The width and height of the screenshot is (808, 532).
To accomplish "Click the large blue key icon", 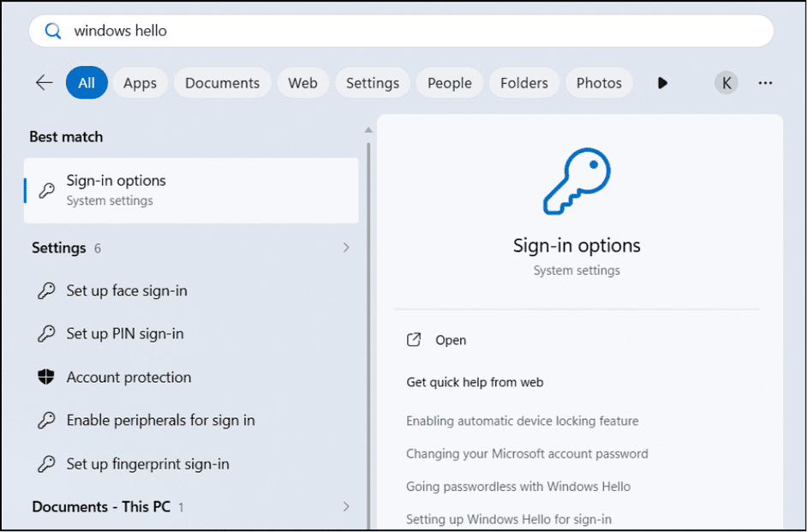I will [577, 182].
